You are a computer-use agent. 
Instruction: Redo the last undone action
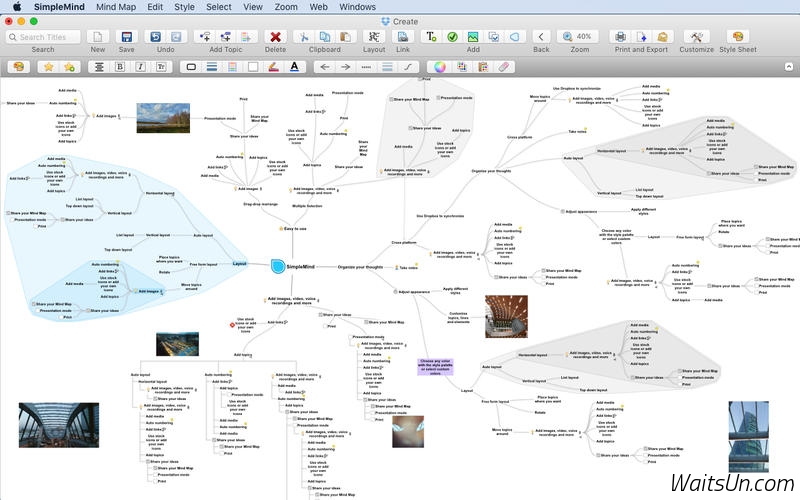point(176,37)
